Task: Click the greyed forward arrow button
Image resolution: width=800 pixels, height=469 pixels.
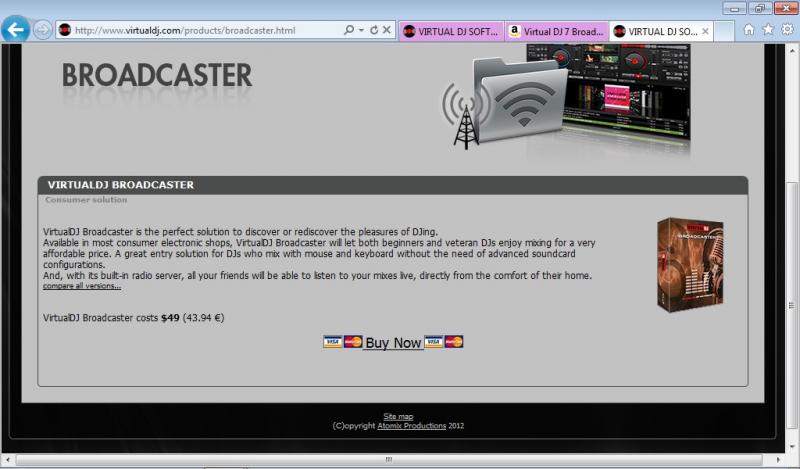Action: point(42,30)
